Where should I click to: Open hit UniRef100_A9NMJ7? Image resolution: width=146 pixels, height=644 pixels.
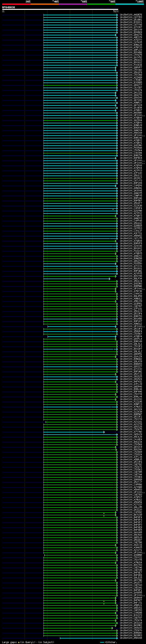[131, 103]
